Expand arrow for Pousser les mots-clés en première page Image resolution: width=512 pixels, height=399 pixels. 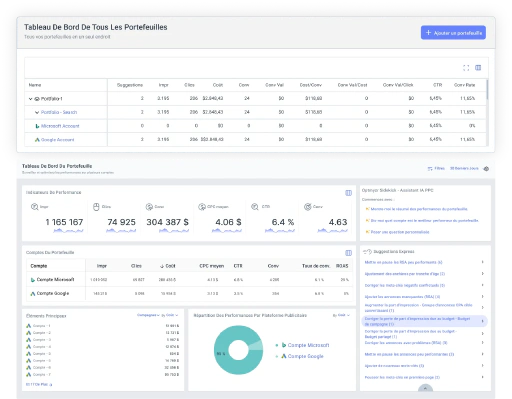(x=483, y=377)
